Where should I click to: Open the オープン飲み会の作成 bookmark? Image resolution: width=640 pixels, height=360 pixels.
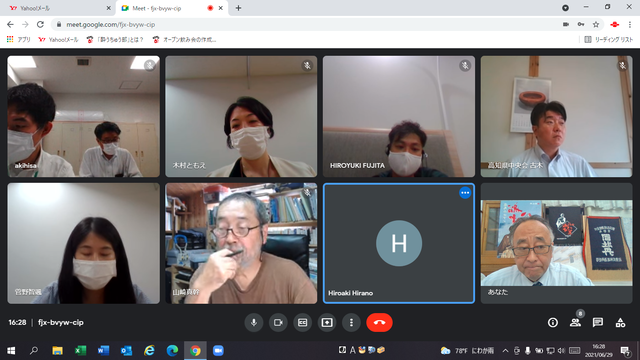point(184,40)
